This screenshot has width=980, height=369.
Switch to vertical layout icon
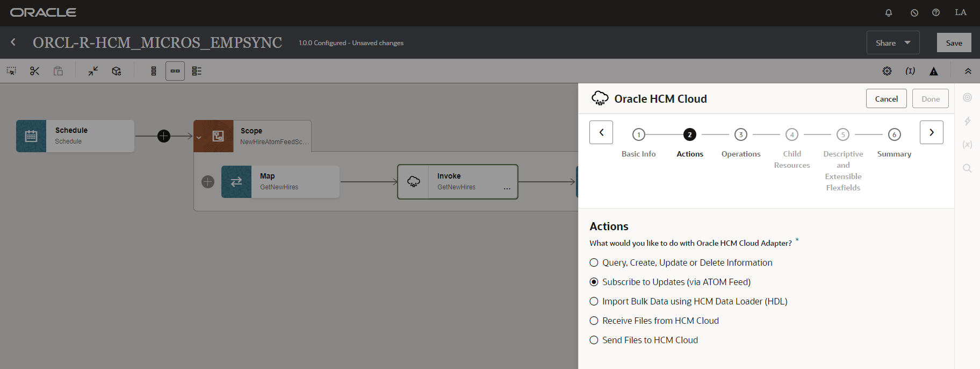154,71
